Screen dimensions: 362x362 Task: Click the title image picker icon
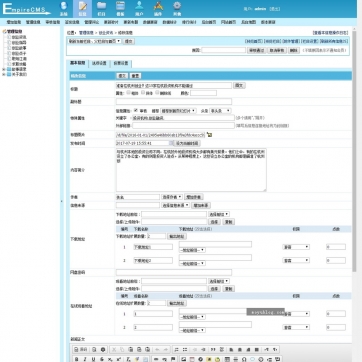point(209,135)
